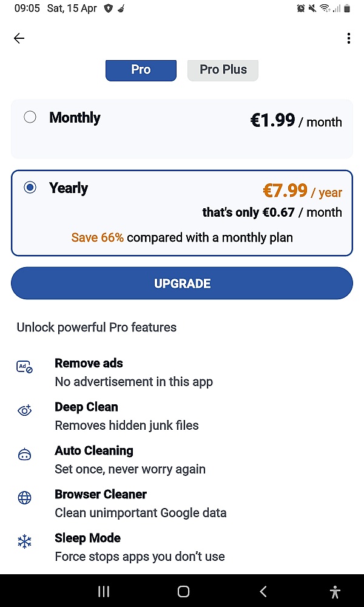Go back using the top arrow icon
Image resolution: width=364 pixels, height=607 pixels.
[x=19, y=38]
